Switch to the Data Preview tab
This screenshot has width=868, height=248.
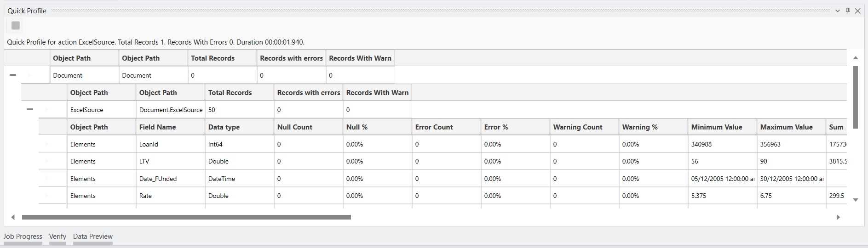93,237
